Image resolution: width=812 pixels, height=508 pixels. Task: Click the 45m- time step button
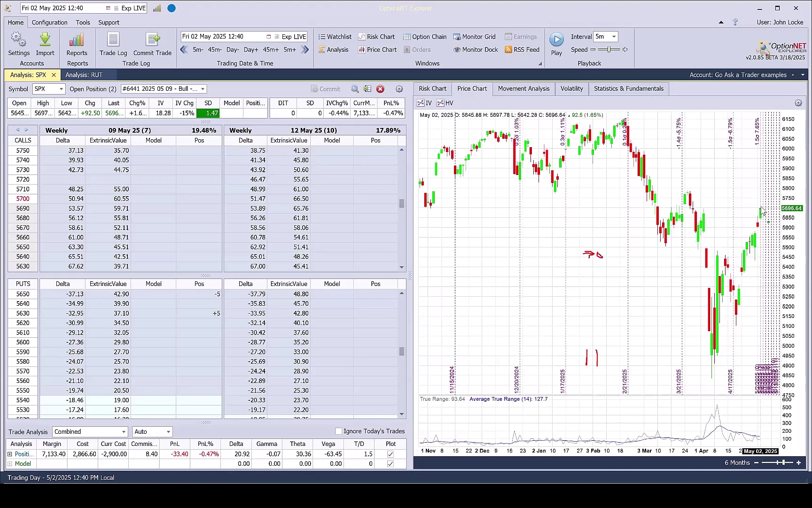pyautogui.click(x=215, y=49)
